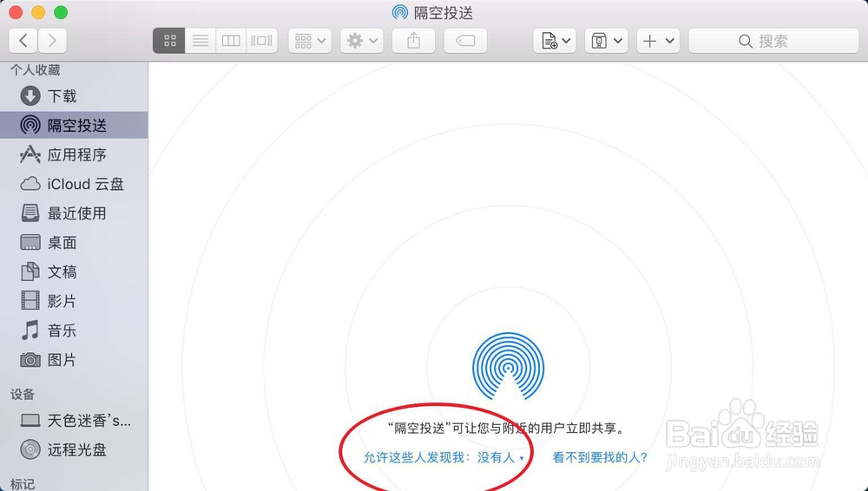Switch to list view
This screenshot has width=868, height=491.
(201, 41)
